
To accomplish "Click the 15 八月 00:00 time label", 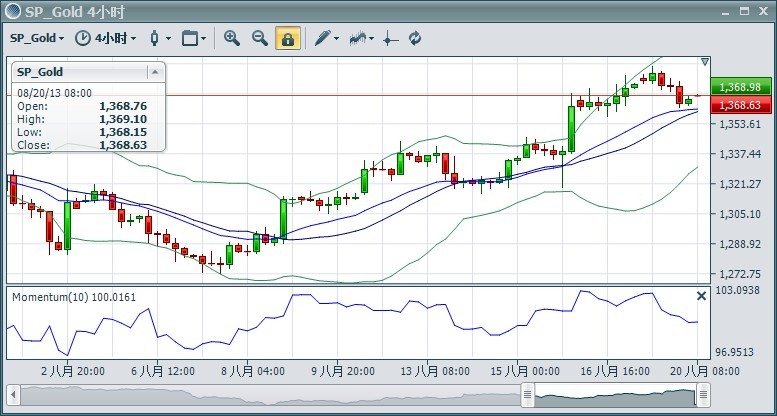I will click(x=525, y=371).
